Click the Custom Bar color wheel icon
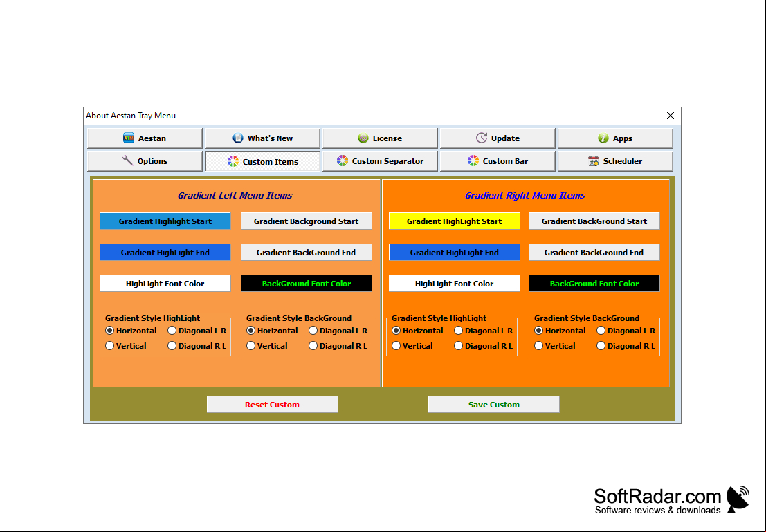This screenshot has height=532, width=766. pos(473,160)
